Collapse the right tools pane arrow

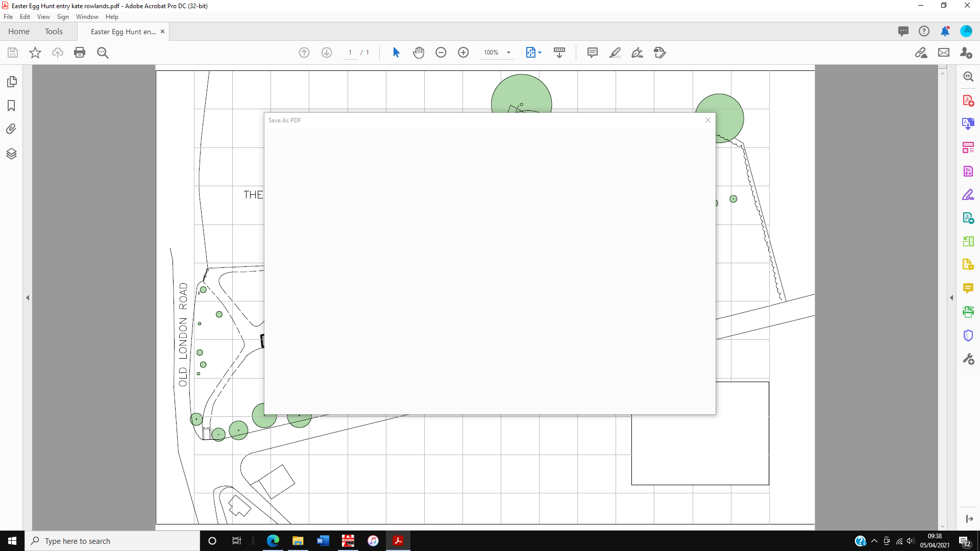[951, 297]
